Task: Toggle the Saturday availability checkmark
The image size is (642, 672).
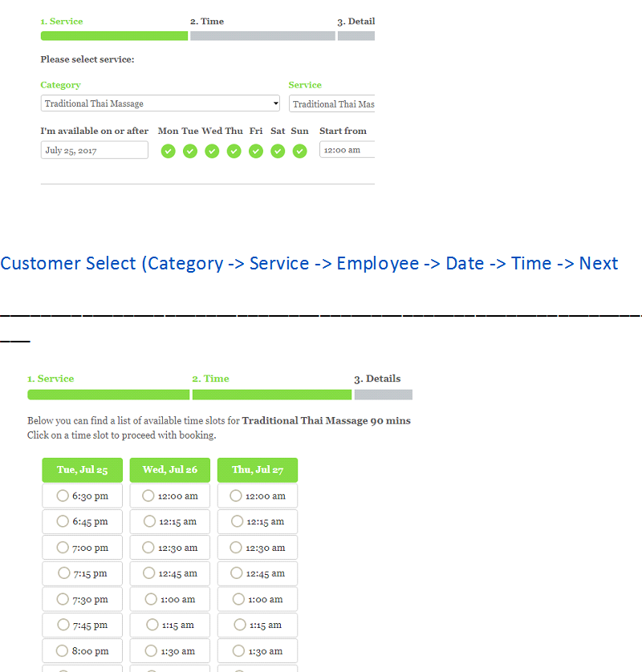Action: [278, 151]
